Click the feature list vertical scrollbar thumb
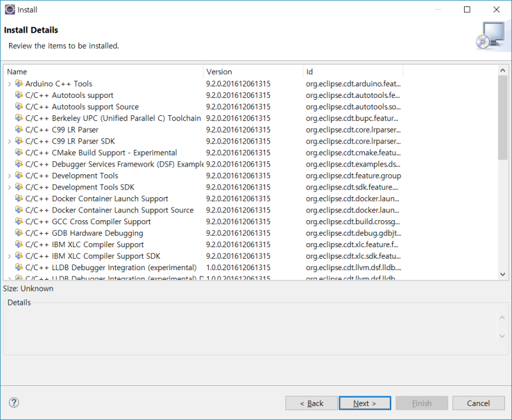 [503, 118]
